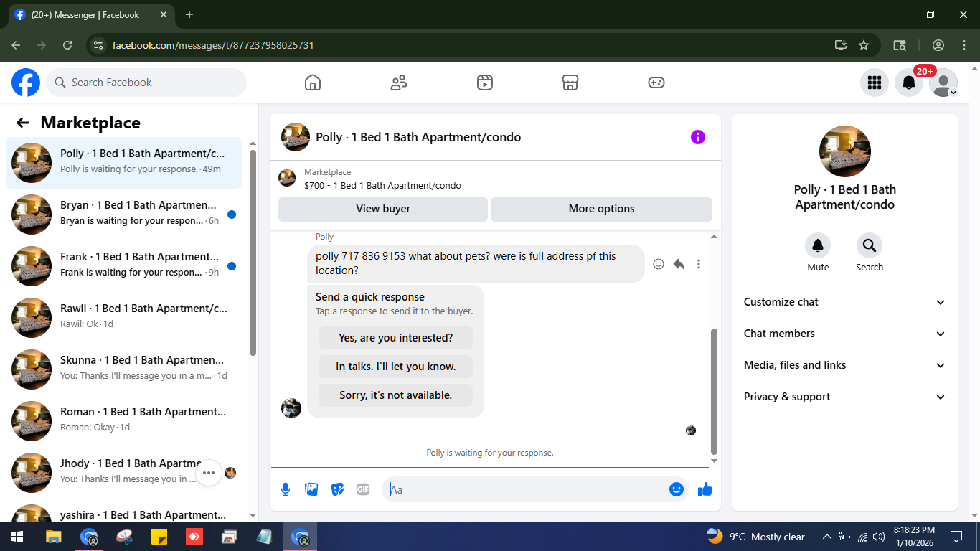The height and width of the screenshot is (551, 980).
Task: Send quick reply 'In talks. I'll let you know.'
Action: pos(395,367)
